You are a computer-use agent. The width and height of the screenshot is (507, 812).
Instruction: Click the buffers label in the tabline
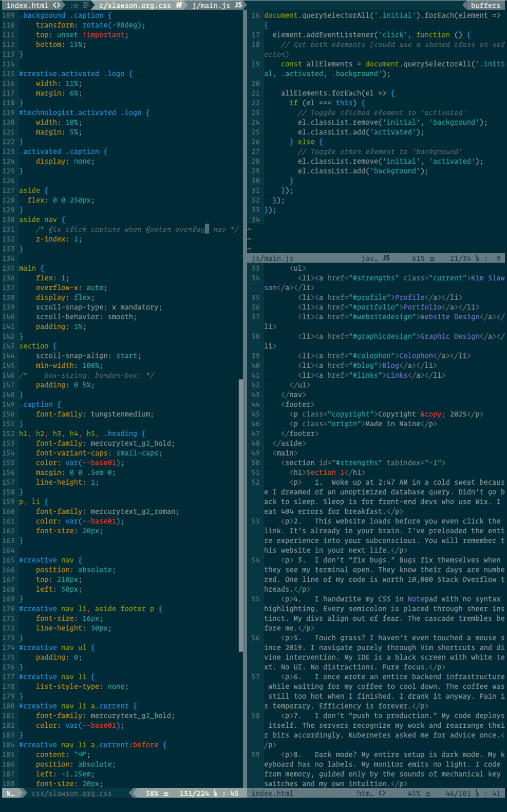[x=486, y=5]
